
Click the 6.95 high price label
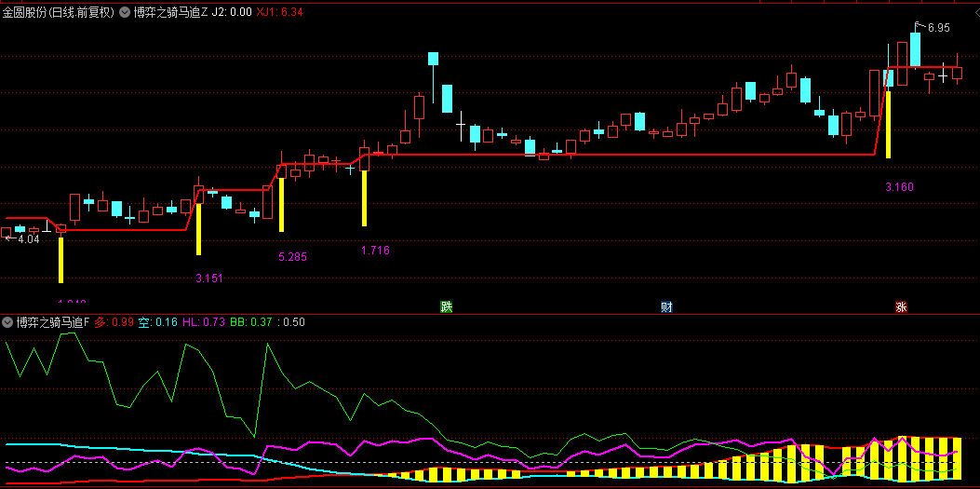939,28
